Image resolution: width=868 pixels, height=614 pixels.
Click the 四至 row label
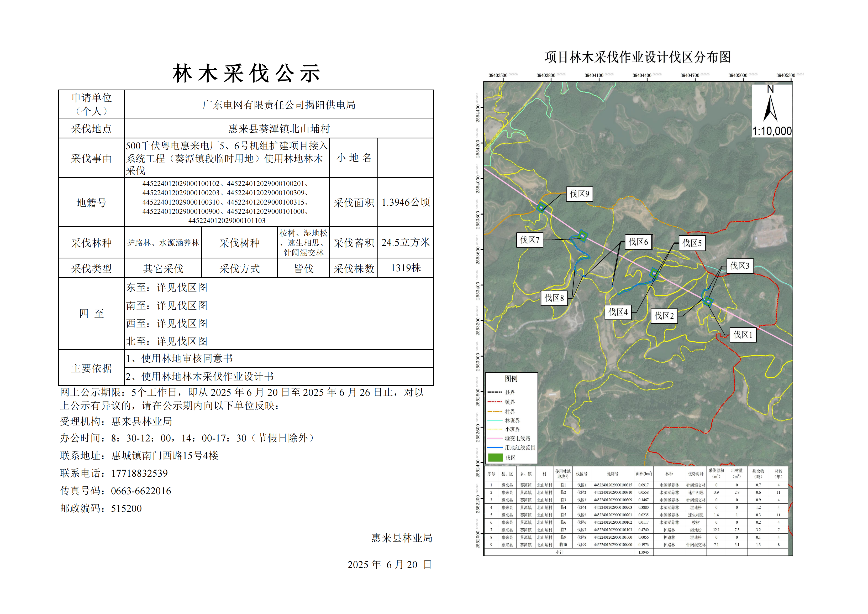click(x=91, y=314)
